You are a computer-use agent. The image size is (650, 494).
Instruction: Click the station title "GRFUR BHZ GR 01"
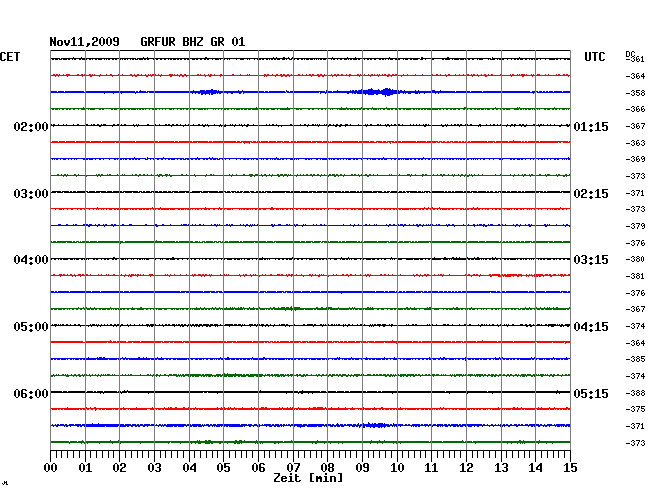click(x=193, y=42)
